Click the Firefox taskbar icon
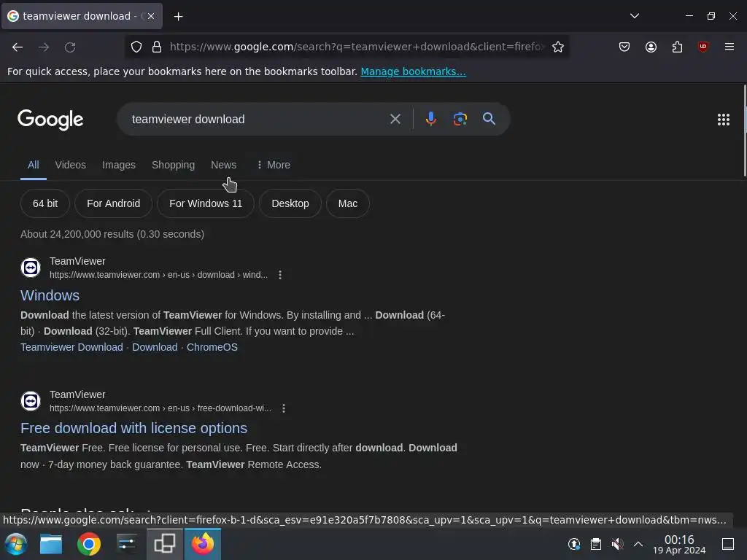The height and width of the screenshot is (560, 747). coord(203,544)
